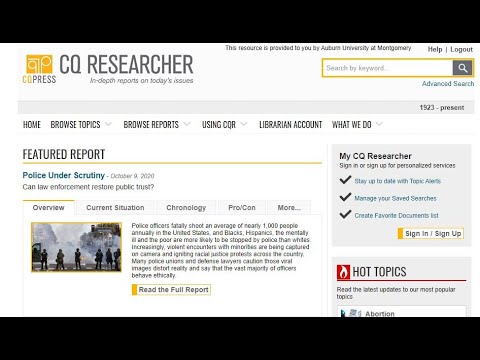Open the Abortion hot topic

pyautogui.click(x=380, y=314)
